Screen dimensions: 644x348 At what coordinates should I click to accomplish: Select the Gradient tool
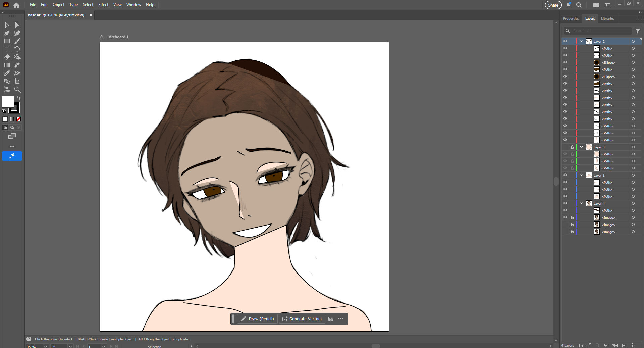pyautogui.click(x=7, y=65)
